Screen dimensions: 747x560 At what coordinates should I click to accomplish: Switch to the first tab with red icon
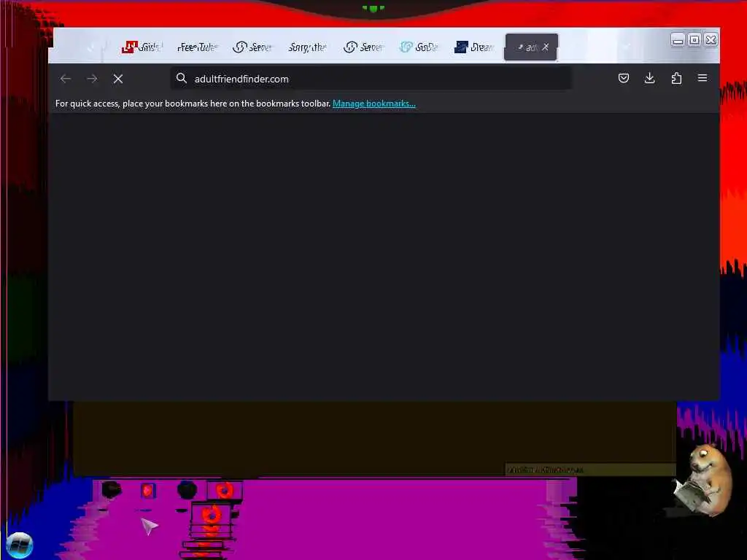142,47
